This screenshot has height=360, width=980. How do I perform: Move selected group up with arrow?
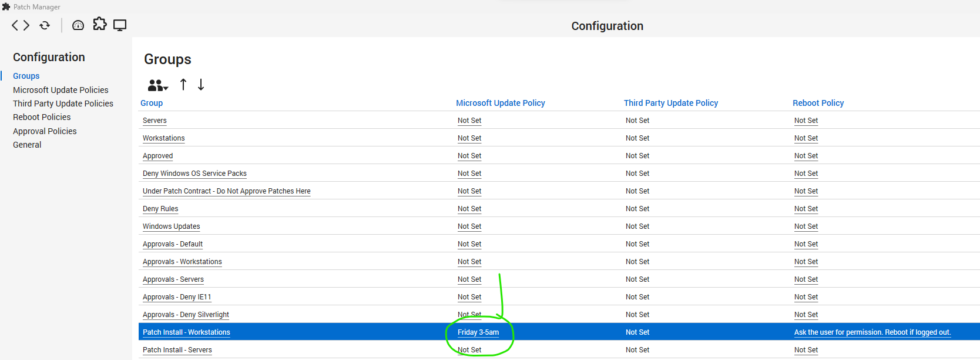pos(183,85)
